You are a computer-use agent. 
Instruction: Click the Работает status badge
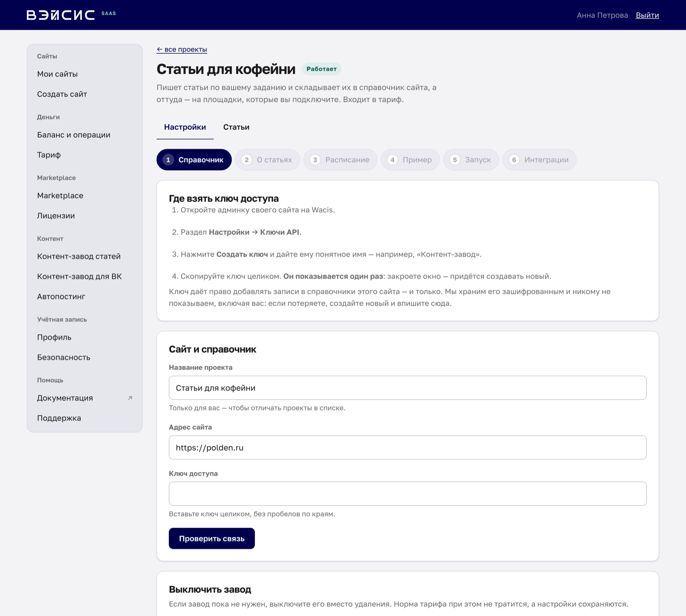[x=321, y=69]
